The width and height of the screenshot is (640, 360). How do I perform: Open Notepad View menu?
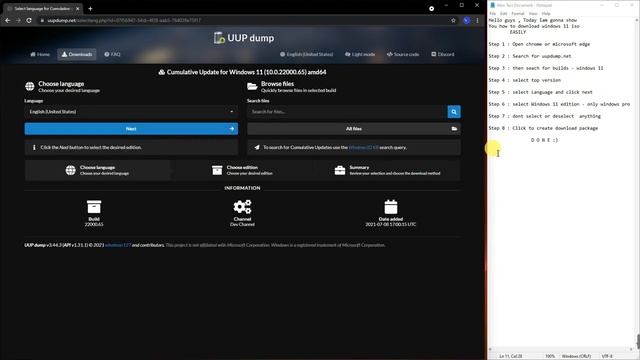pos(533,13)
